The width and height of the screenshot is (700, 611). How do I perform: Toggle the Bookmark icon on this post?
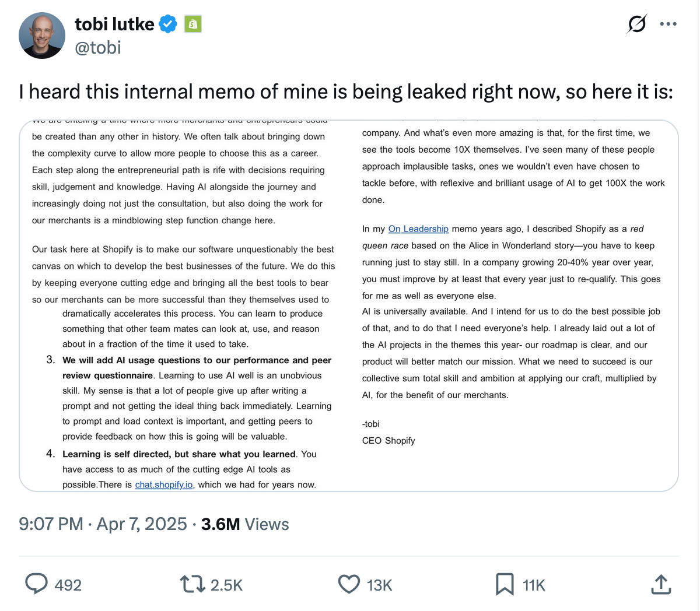tap(505, 584)
